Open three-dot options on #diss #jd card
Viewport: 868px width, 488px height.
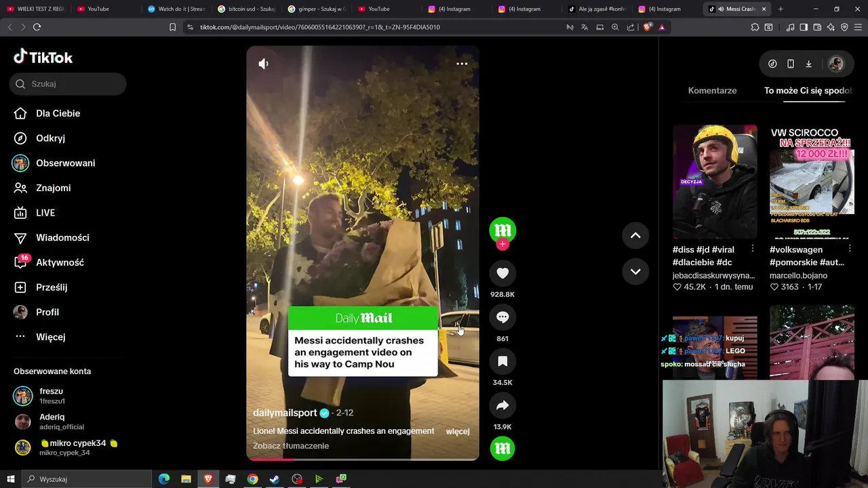(752, 249)
